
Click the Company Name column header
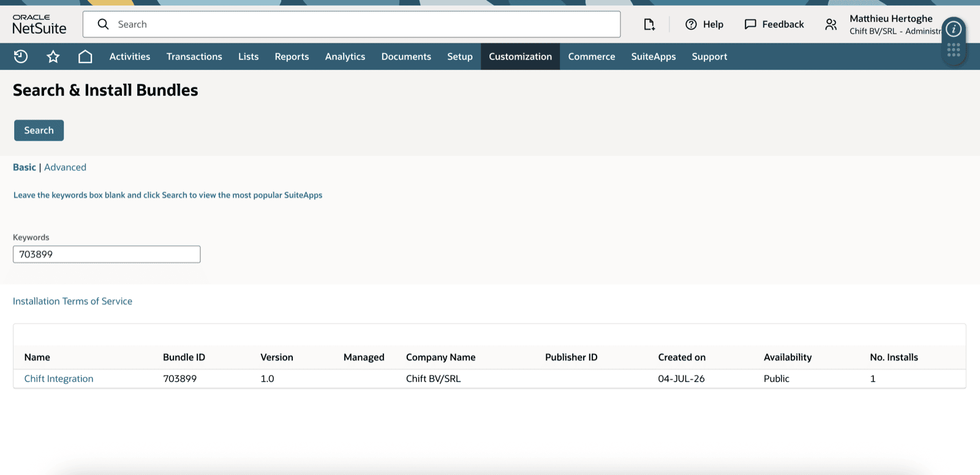click(x=440, y=357)
